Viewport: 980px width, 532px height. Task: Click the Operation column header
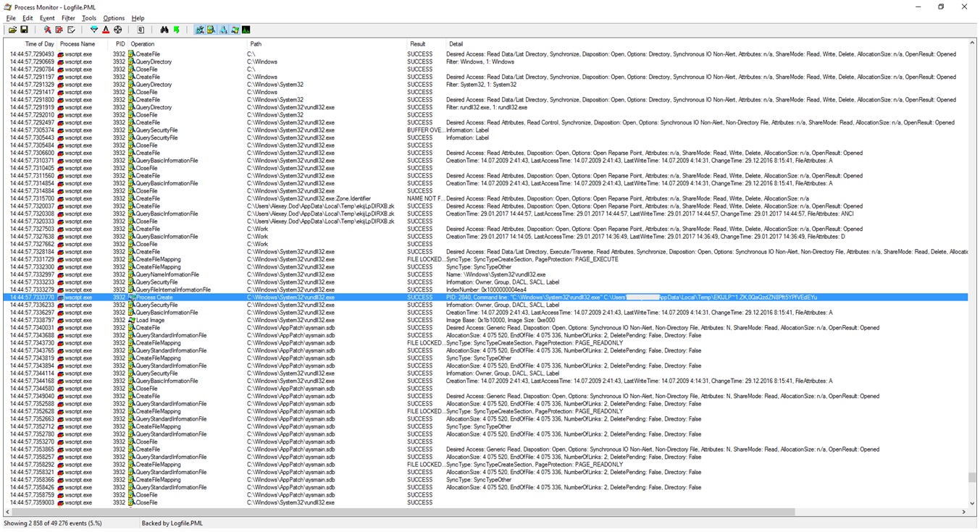tap(143, 44)
